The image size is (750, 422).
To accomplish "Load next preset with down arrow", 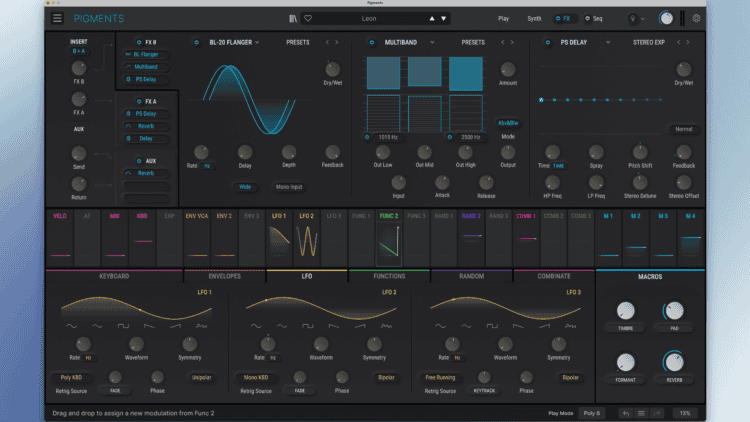I will 443,19.
